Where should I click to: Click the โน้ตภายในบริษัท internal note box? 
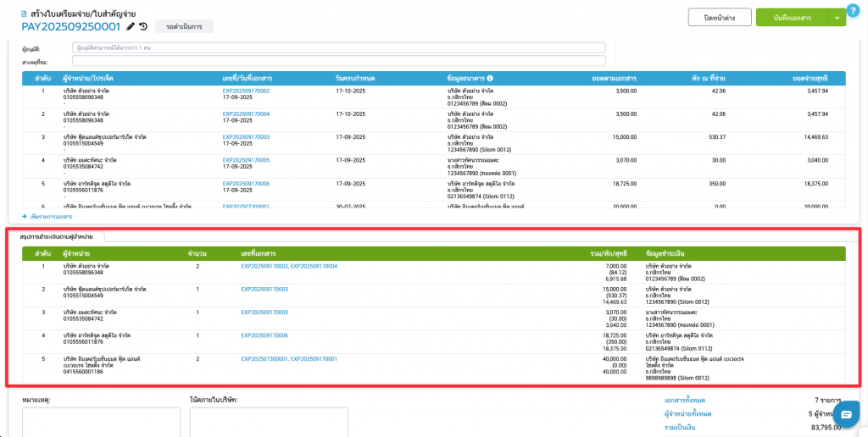pyautogui.click(x=269, y=421)
